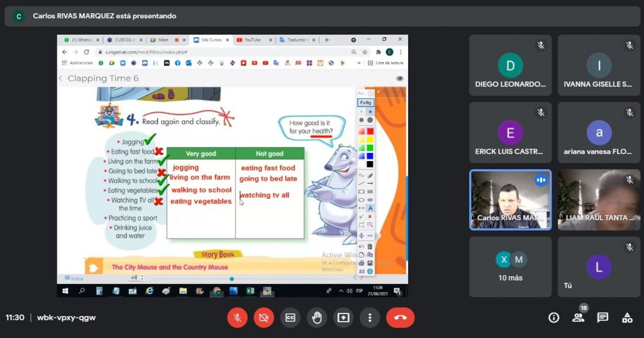
Task: Select the green checkmark stamp tool
Action: 362,217
